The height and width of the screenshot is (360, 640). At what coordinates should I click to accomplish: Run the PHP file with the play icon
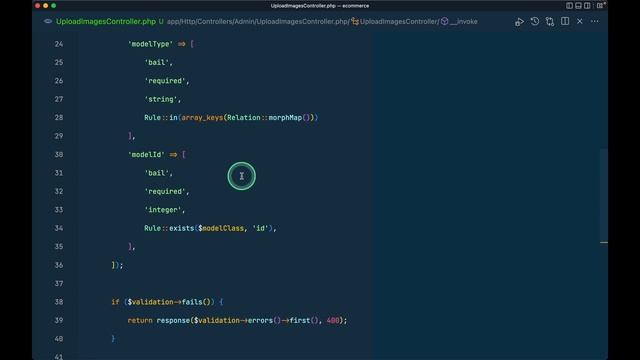[519, 22]
